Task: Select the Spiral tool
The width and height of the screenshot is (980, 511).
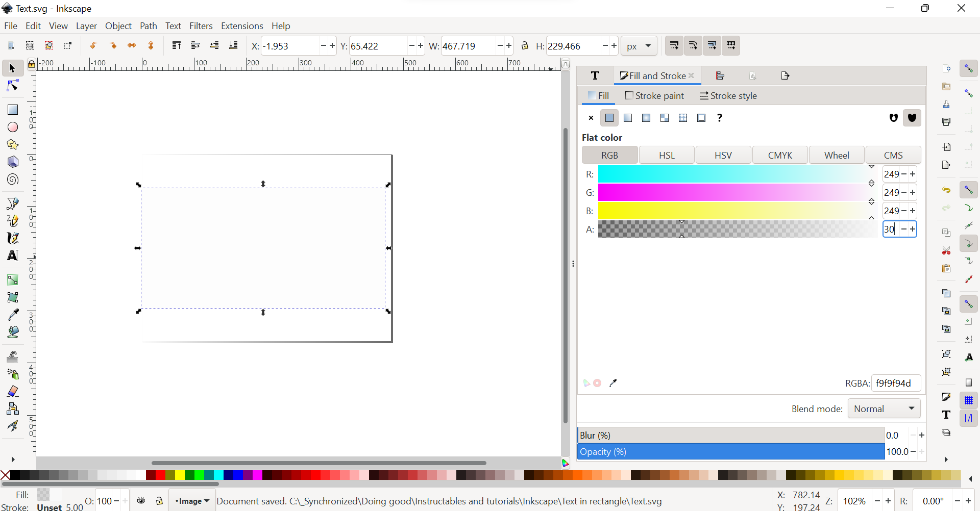Action: (12, 179)
